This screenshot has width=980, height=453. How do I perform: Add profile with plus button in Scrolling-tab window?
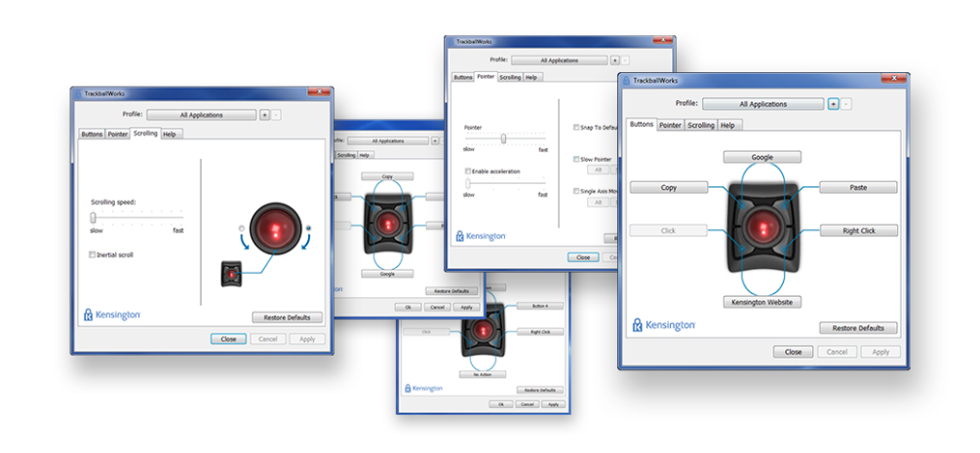coord(264,115)
